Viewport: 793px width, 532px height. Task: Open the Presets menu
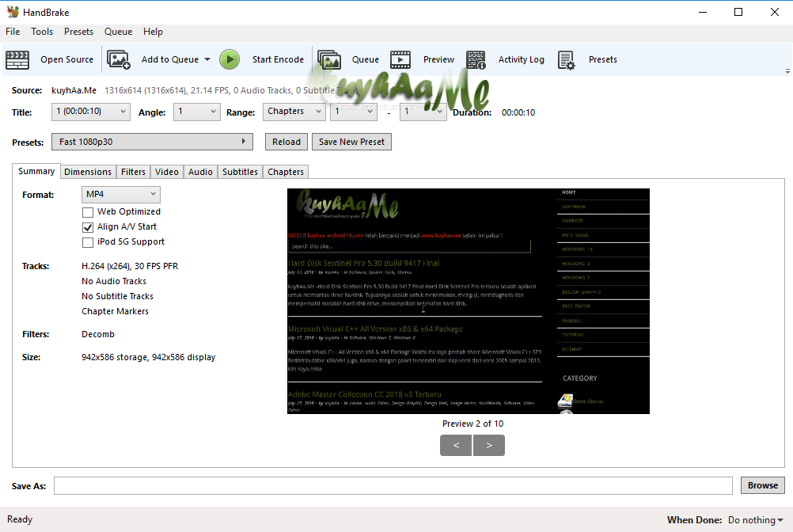(78, 32)
